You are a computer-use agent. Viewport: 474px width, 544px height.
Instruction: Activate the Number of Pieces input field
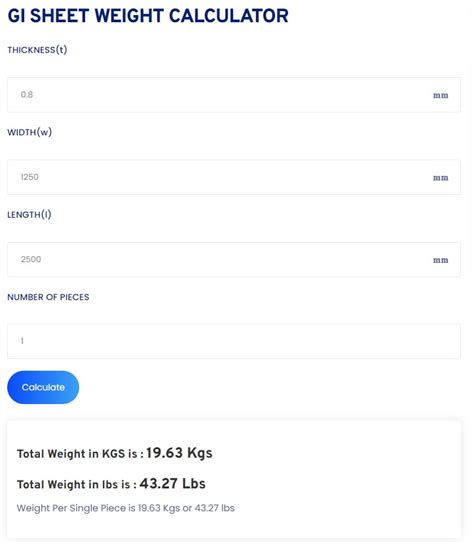click(x=234, y=342)
